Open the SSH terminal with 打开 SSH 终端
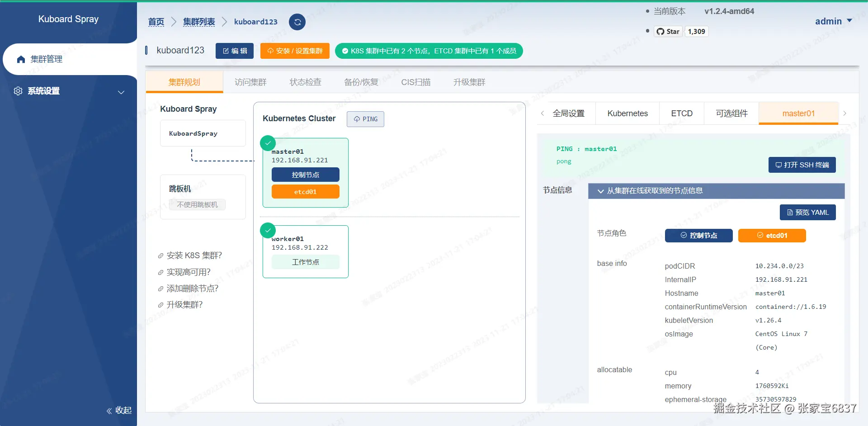The image size is (868, 426). [802, 165]
